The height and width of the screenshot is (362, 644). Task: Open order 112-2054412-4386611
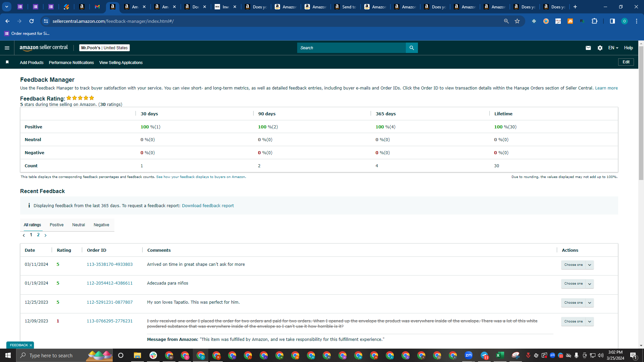pos(110,283)
